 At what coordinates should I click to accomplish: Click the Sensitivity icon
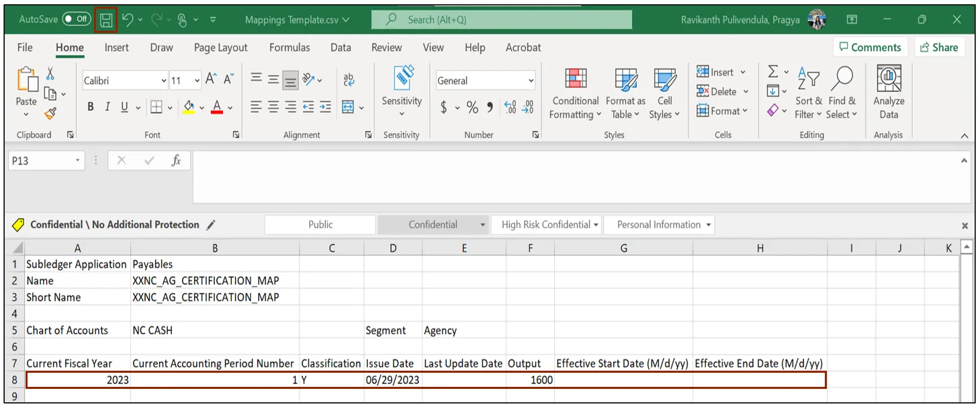coord(402,79)
